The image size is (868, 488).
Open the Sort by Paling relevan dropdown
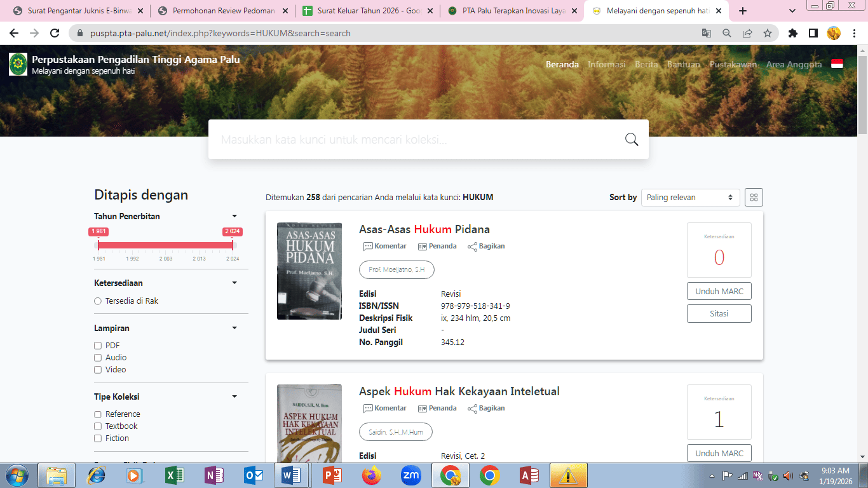point(690,198)
